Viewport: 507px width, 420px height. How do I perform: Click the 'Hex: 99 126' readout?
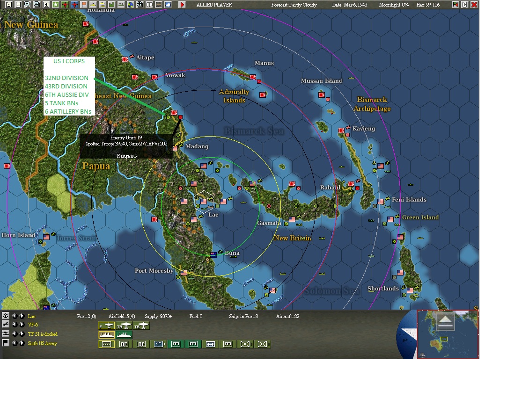point(428,5)
